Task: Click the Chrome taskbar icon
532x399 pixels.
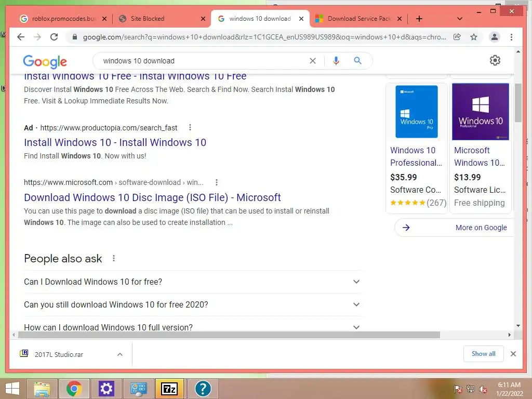Action: pyautogui.click(x=74, y=389)
